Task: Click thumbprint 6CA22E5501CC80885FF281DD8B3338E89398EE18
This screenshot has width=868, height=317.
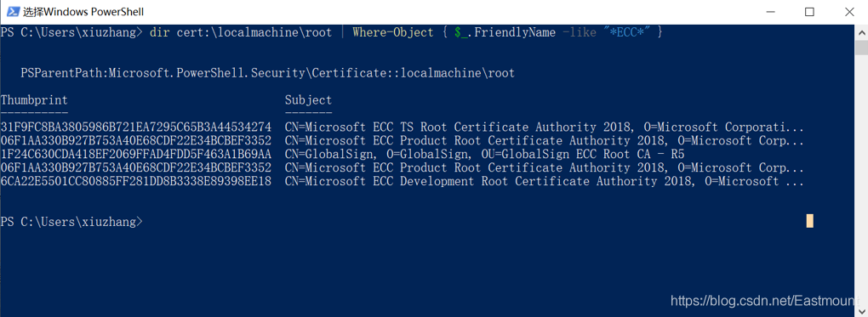Action: coord(136,182)
